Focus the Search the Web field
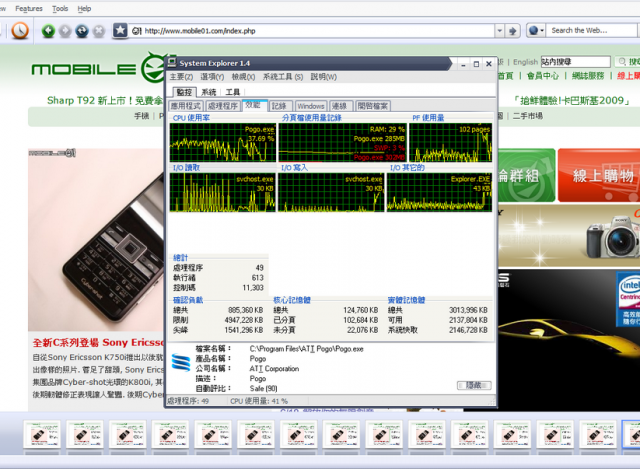640x469 pixels. click(x=592, y=31)
